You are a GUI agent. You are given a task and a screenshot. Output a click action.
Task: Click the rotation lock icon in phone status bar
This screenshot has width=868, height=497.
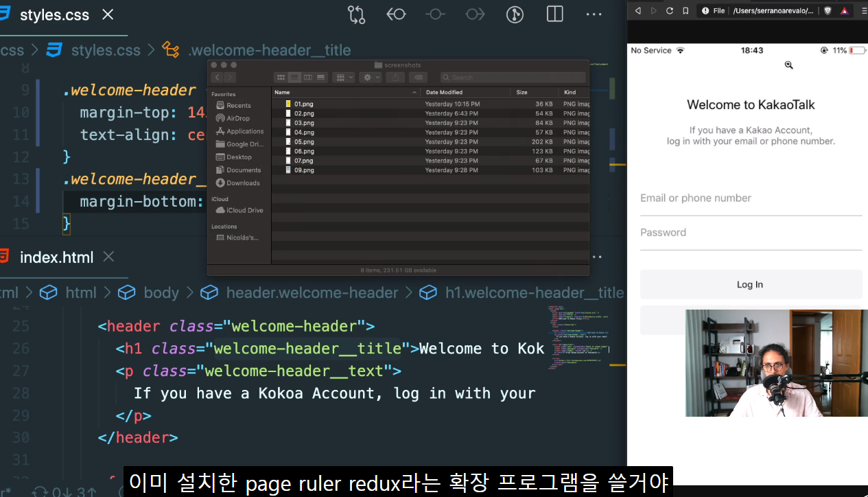pyautogui.click(x=824, y=51)
